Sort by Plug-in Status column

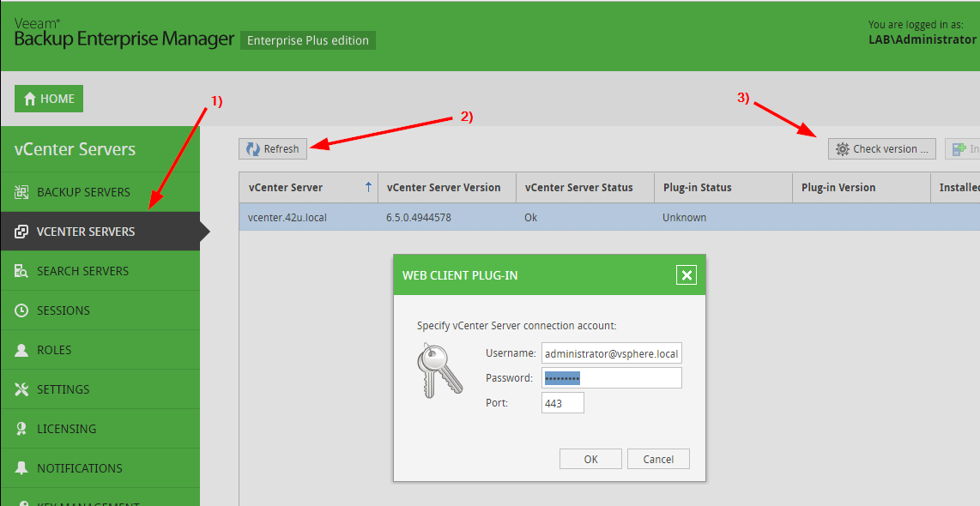tap(723, 188)
